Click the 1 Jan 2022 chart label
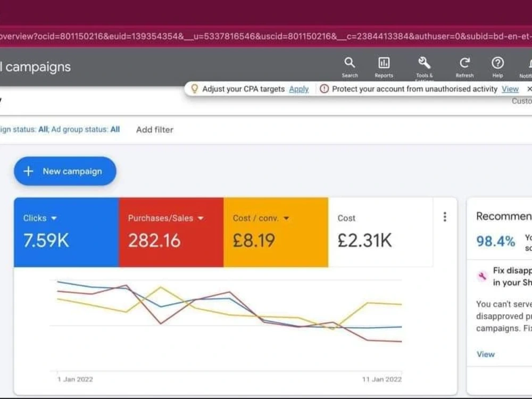This screenshot has height=399, width=532. 75,379
